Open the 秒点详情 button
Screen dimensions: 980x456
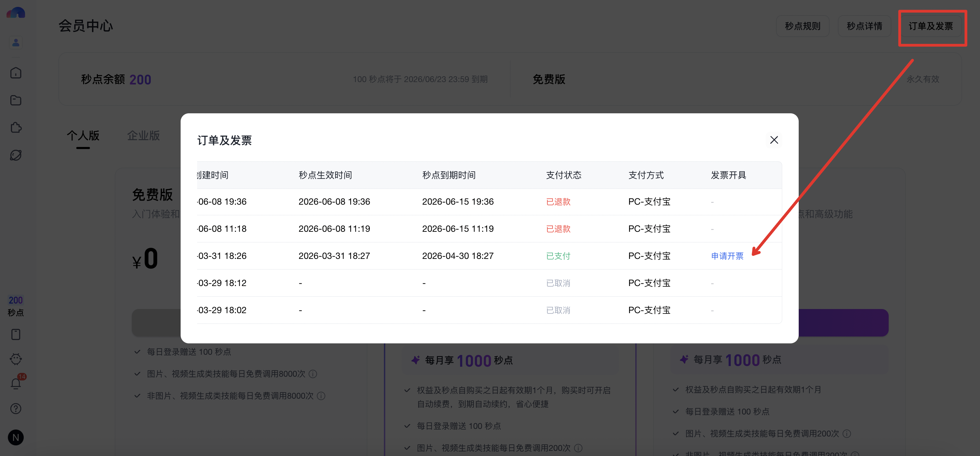click(864, 26)
